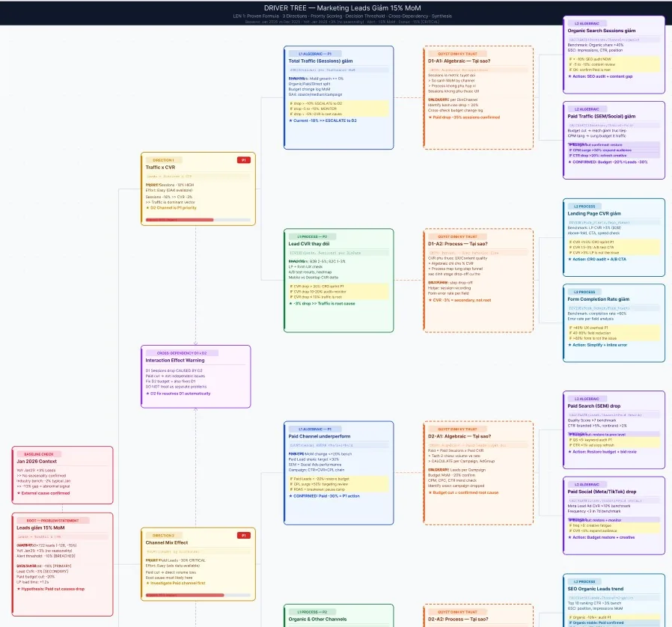Select the Form Completion Rate giảm node
The height and width of the screenshot is (627, 672).
coord(614,323)
